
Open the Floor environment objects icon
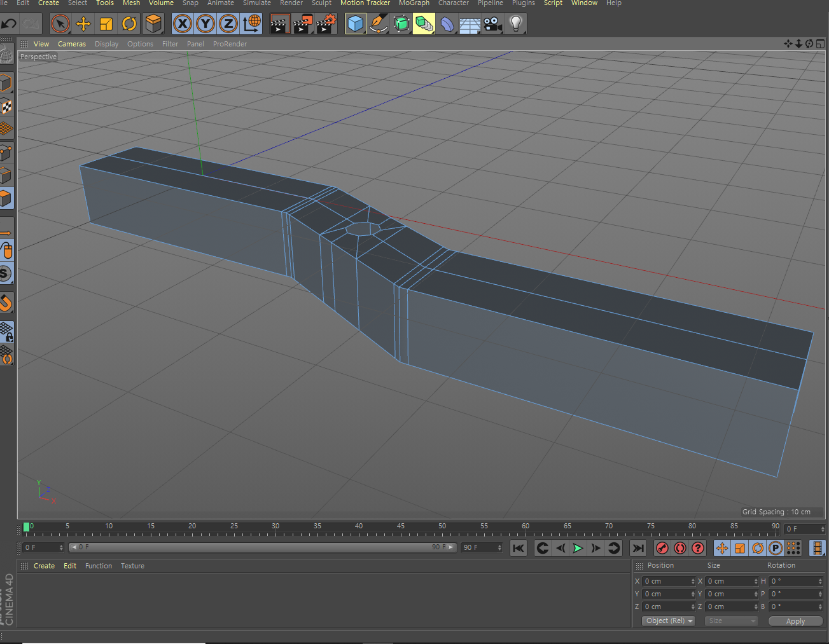pos(470,24)
